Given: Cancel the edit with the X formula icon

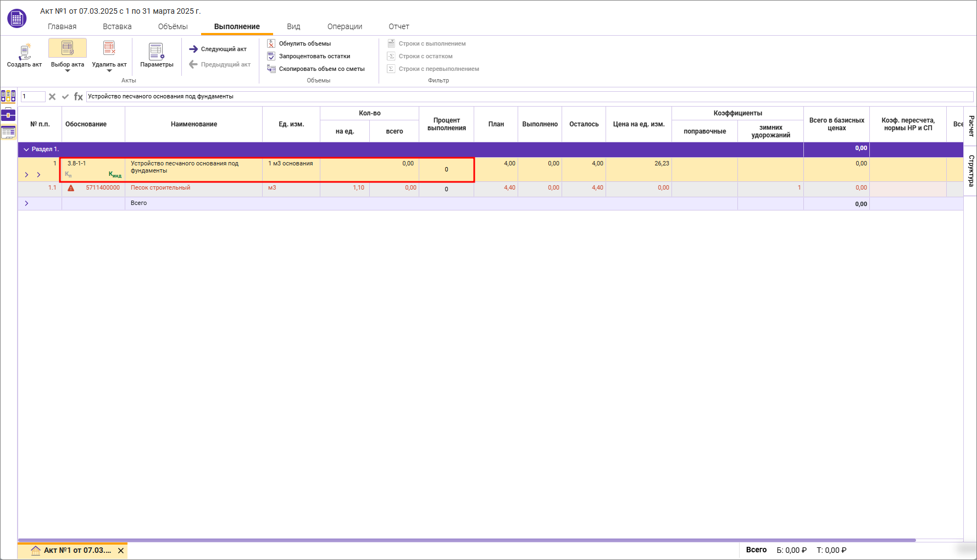Looking at the screenshot, I should [x=52, y=97].
